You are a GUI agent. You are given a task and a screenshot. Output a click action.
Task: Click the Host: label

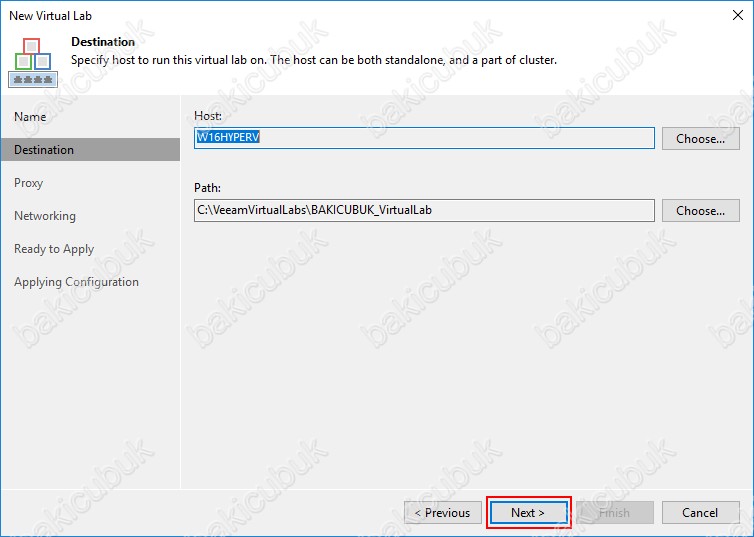208,116
